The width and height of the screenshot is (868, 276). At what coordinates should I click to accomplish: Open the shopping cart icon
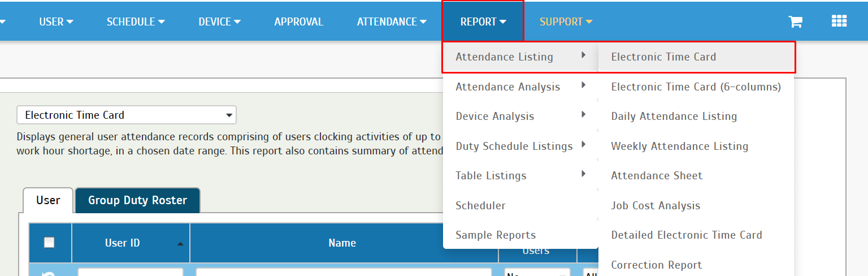(796, 21)
